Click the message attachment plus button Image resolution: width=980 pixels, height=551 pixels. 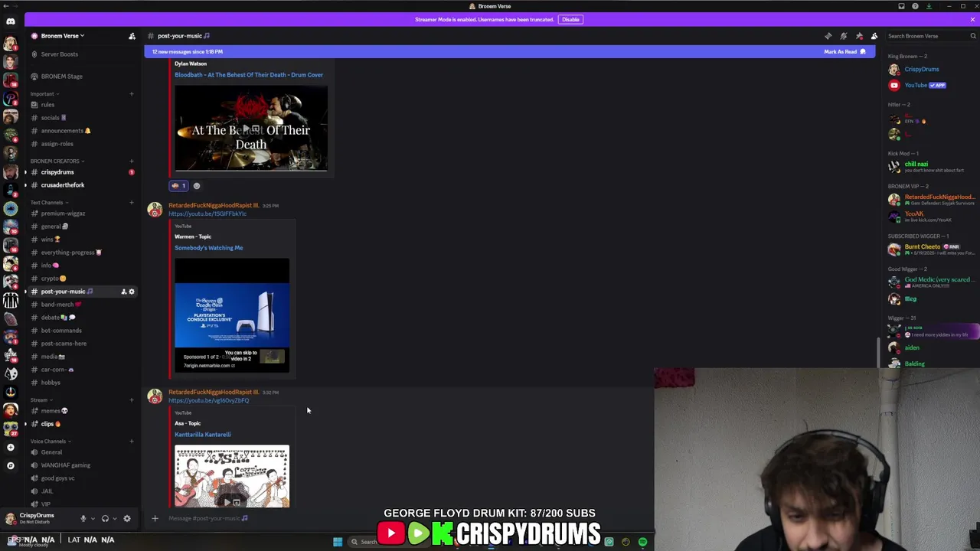point(155,519)
